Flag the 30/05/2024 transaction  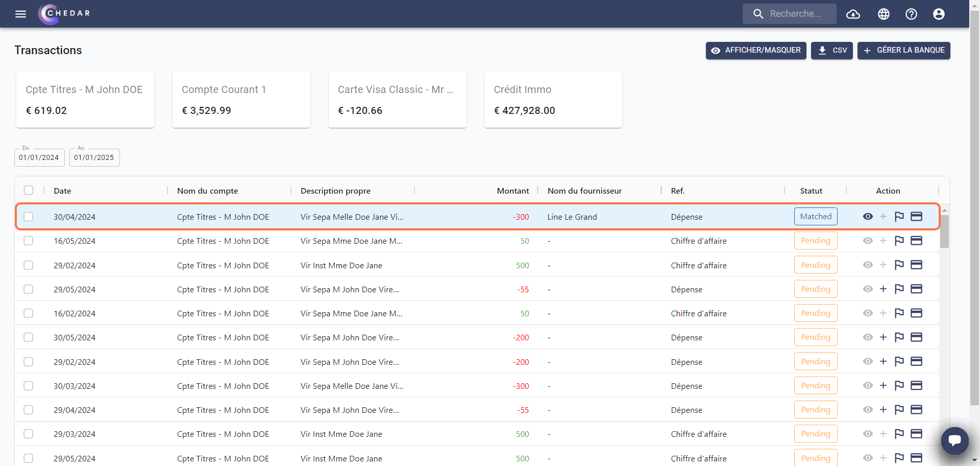(899, 337)
